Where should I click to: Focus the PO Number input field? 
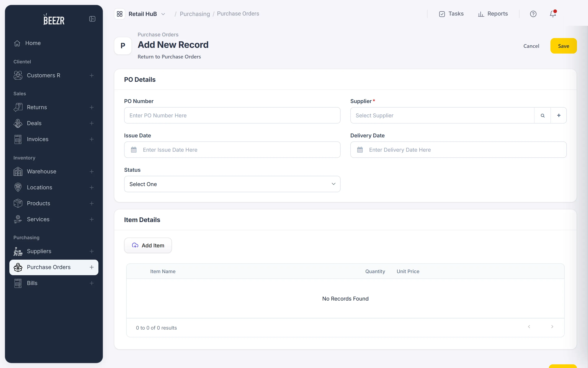pos(232,115)
